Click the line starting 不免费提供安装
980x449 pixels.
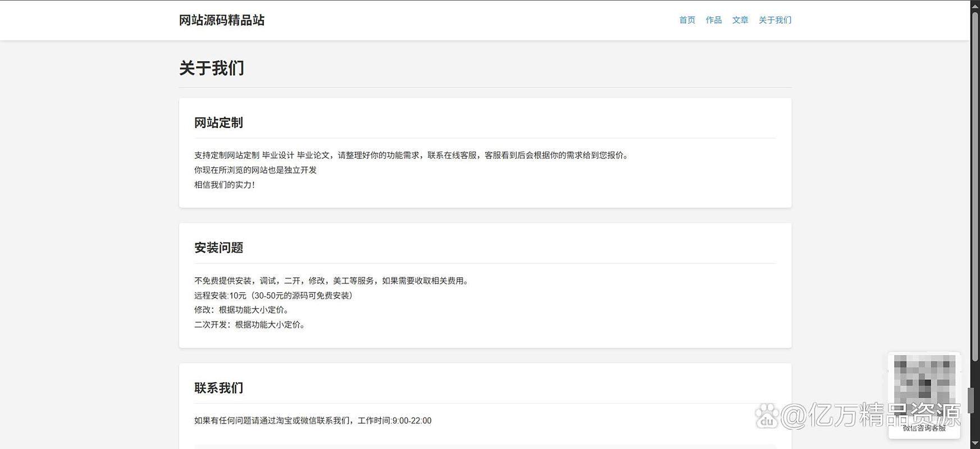click(x=333, y=281)
